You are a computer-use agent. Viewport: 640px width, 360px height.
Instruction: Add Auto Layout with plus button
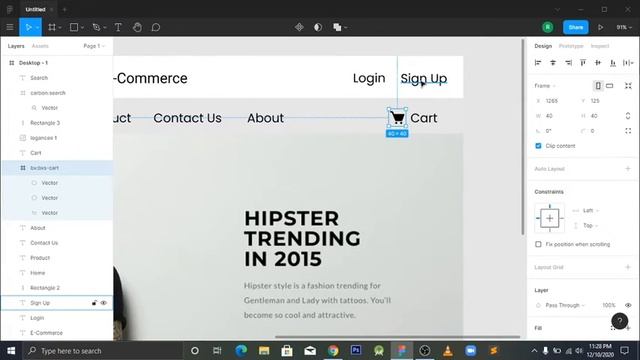point(628,169)
